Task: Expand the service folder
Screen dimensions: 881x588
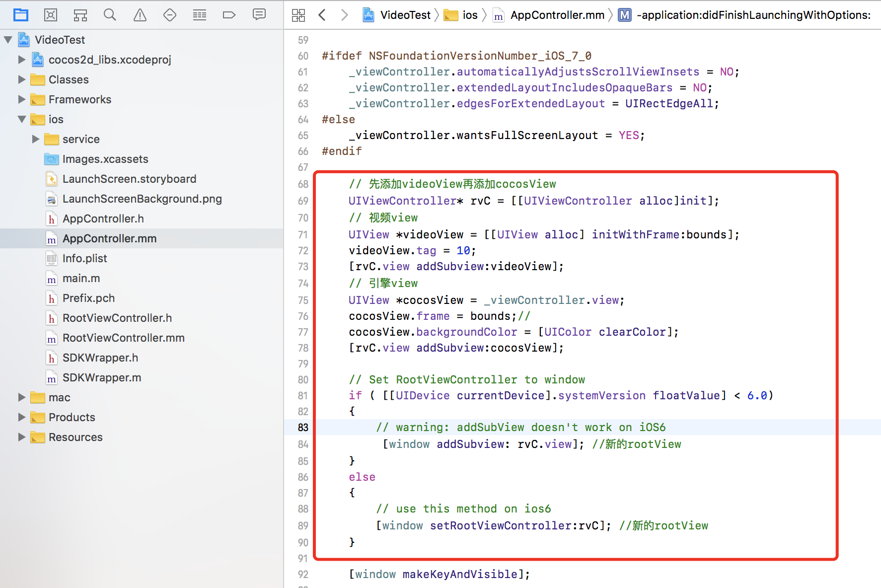Action: click(x=35, y=139)
